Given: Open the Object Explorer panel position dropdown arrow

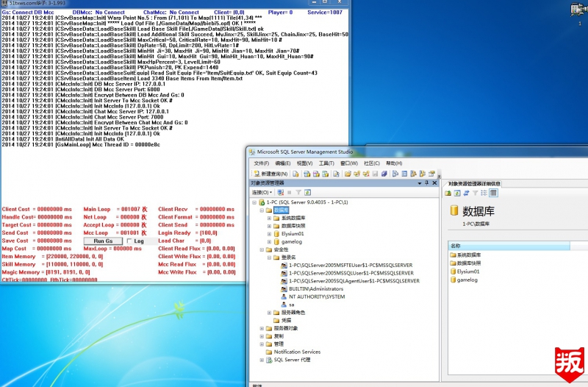Looking at the screenshot, I should click(x=419, y=183).
